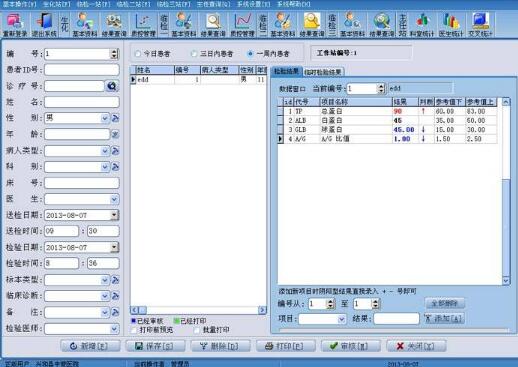
Task: Expand the 医生 dropdown
Action: (x=114, y=199)
